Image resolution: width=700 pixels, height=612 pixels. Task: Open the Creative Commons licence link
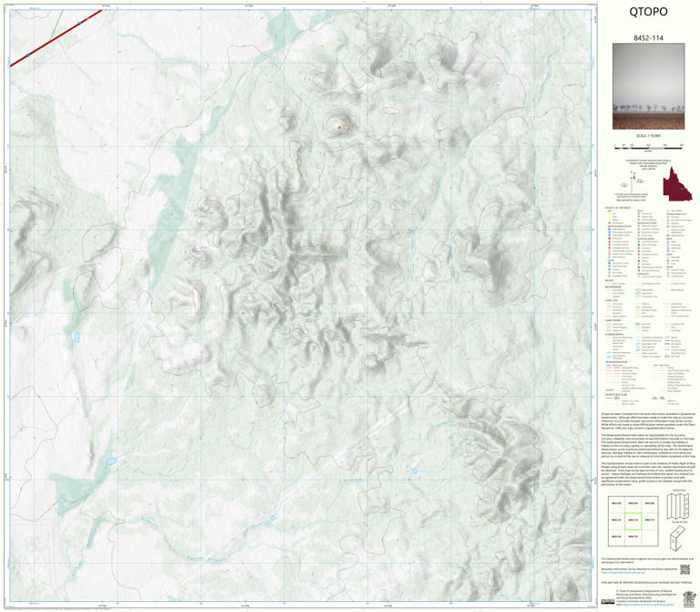(x=650, y=605)
